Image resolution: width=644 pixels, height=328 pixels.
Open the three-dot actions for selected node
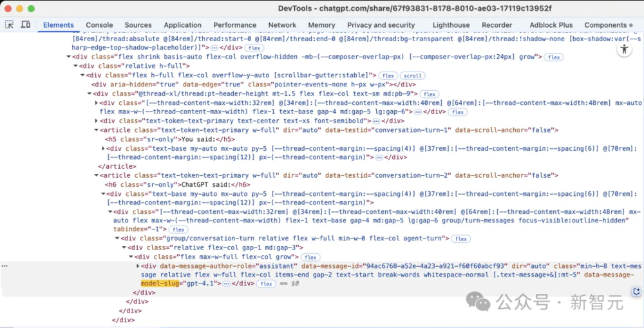[x=5, y=265]
